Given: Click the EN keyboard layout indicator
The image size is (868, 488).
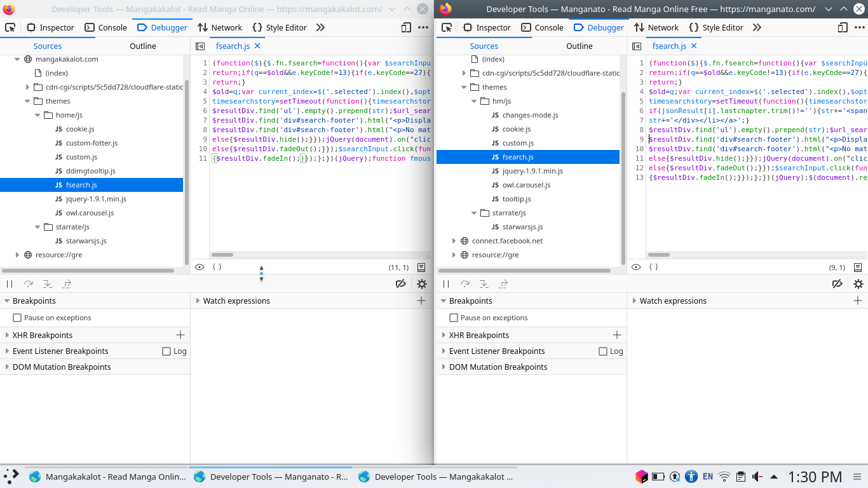Looking at the screenshot, I should tap(707, 477).
